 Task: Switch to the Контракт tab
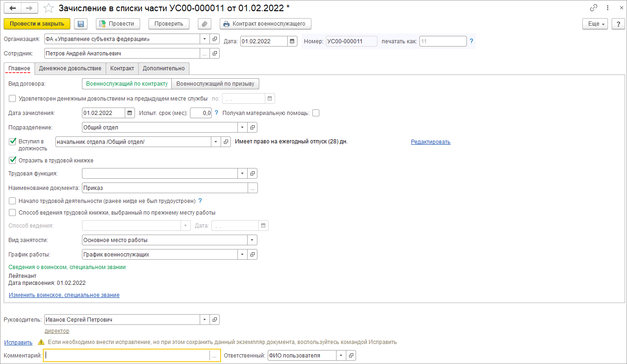point(122,68)
